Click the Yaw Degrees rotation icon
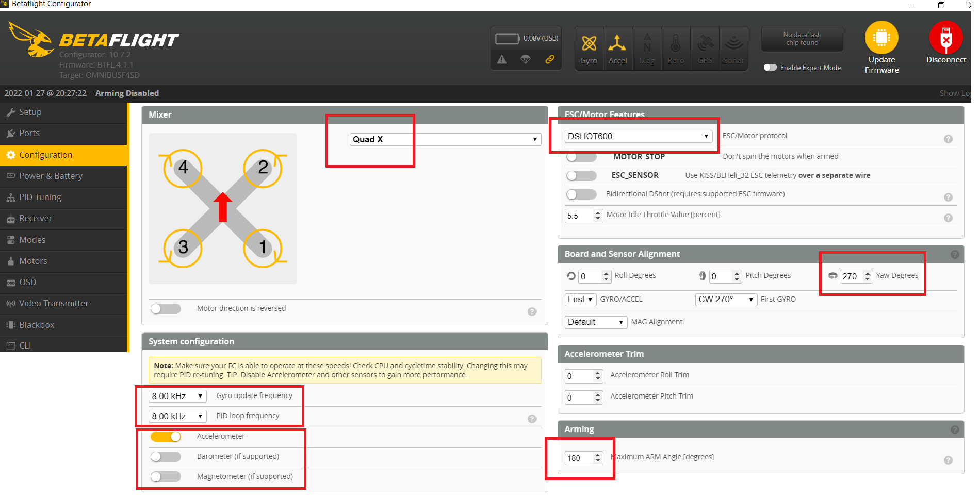 tap(832, 276)
